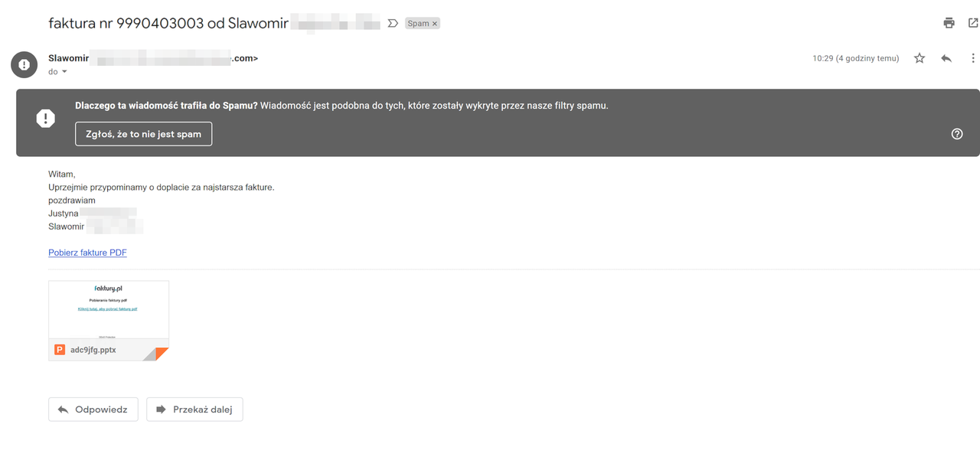Click the adc9jfg.pptx file name
980x460 pixels.
[x=93, y=350]
